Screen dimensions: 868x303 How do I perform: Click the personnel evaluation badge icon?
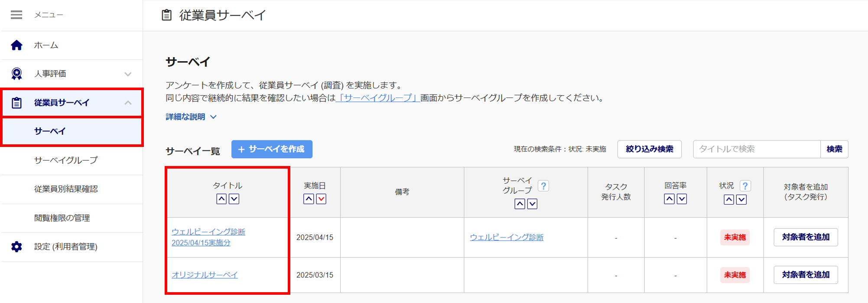[16, 74]
